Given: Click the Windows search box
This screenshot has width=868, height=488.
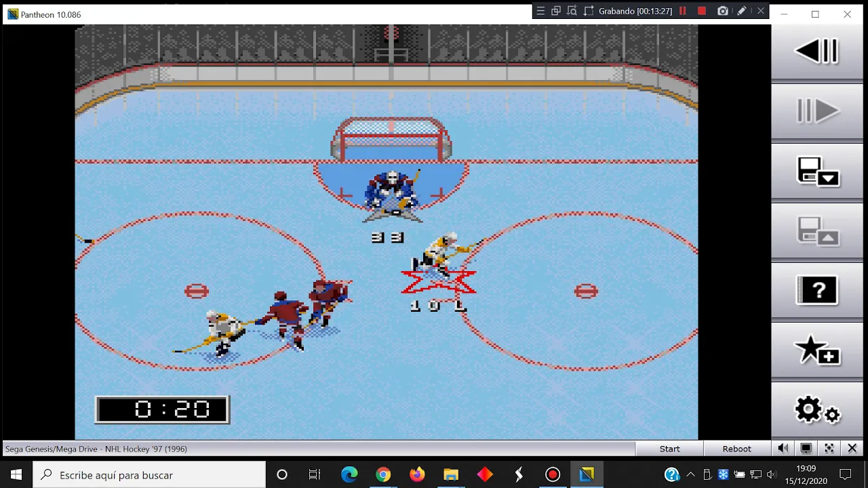Looking at the screenshot, I should [x=149, y=474].
